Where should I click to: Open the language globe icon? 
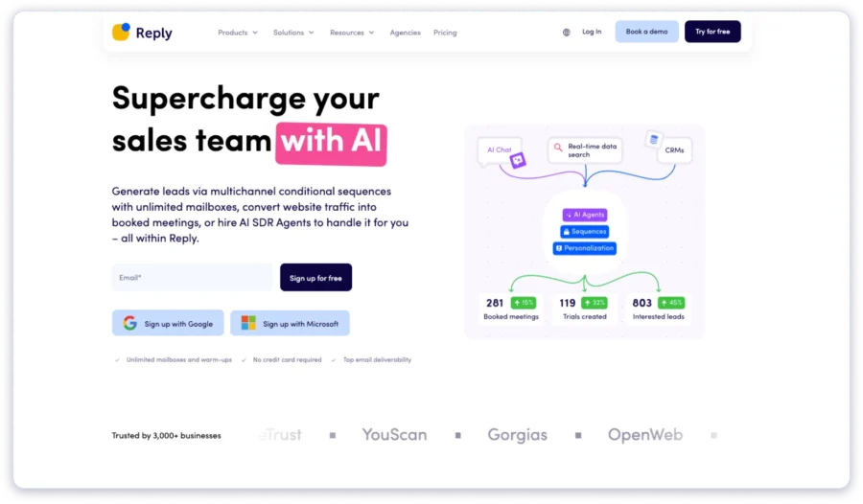[566, 33]
